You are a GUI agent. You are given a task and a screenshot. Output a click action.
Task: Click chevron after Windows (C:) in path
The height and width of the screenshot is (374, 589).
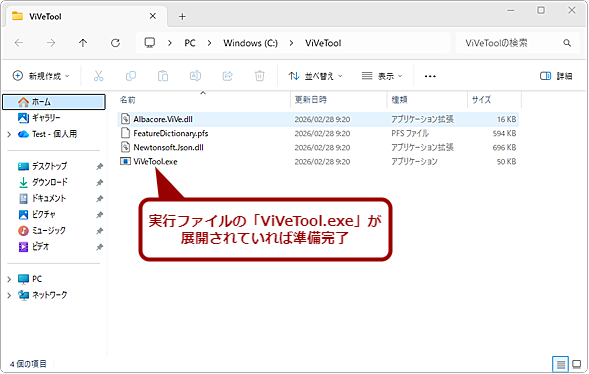[x=291, y=43]
